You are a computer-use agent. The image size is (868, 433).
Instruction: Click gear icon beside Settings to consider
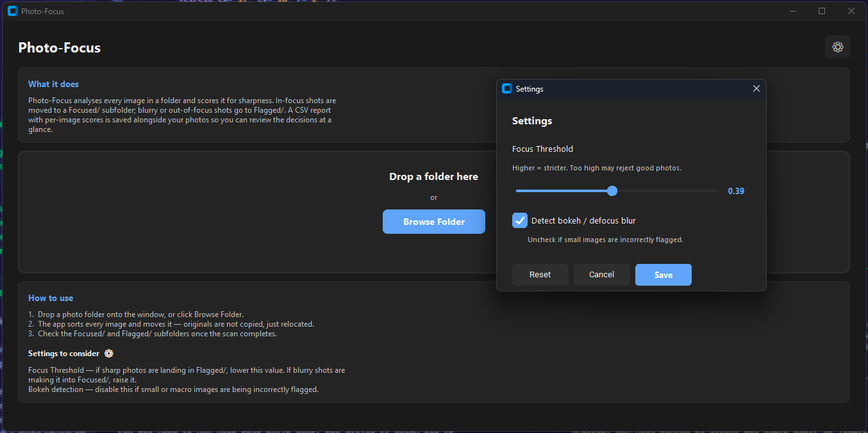point(109,354)
